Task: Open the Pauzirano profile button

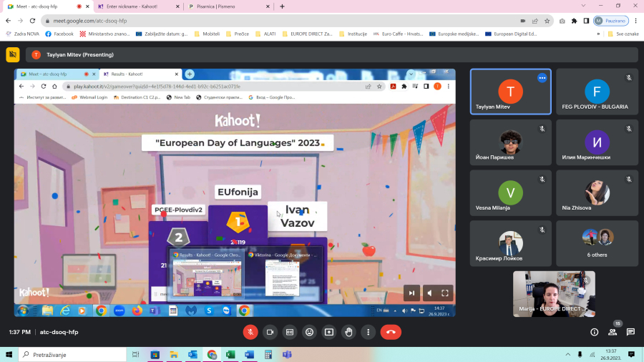Action: coord(611,21)
